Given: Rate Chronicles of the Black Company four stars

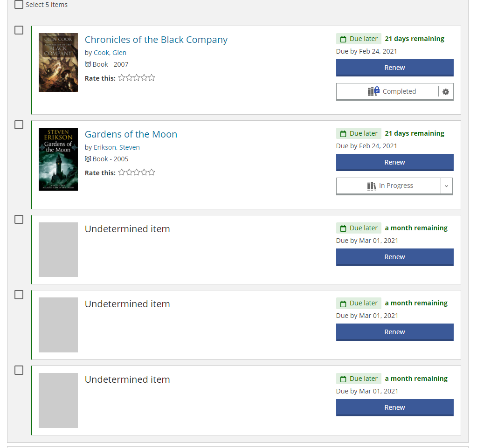Looking at the screenshot, I should 144,77.
